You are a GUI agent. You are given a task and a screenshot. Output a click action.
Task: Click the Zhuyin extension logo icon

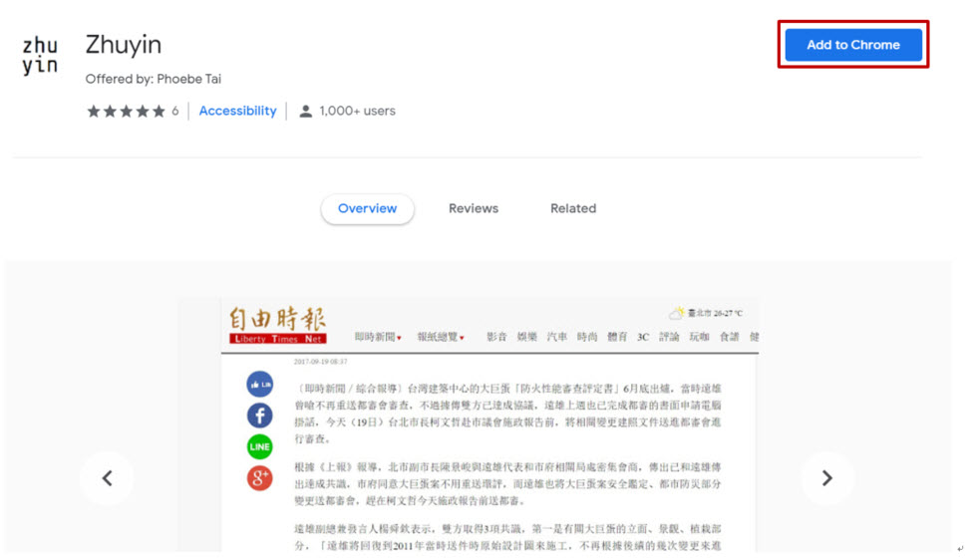tap(40, 56)
